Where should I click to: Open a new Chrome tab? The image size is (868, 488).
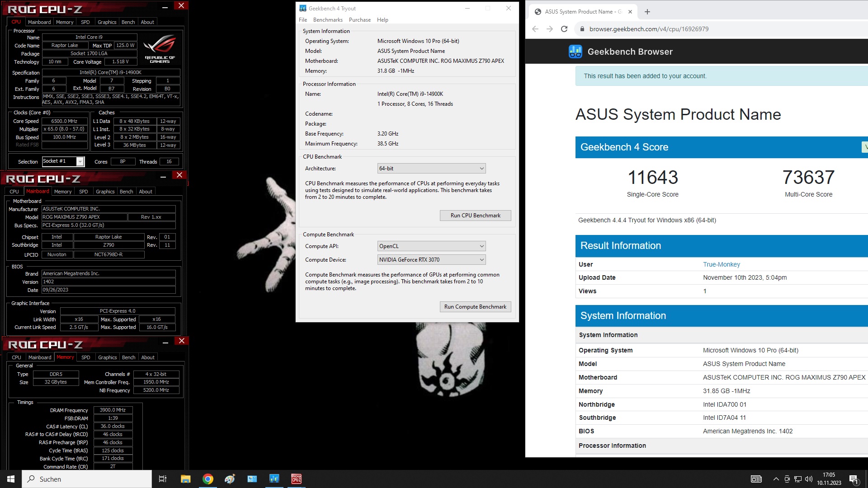click(647, 12)
